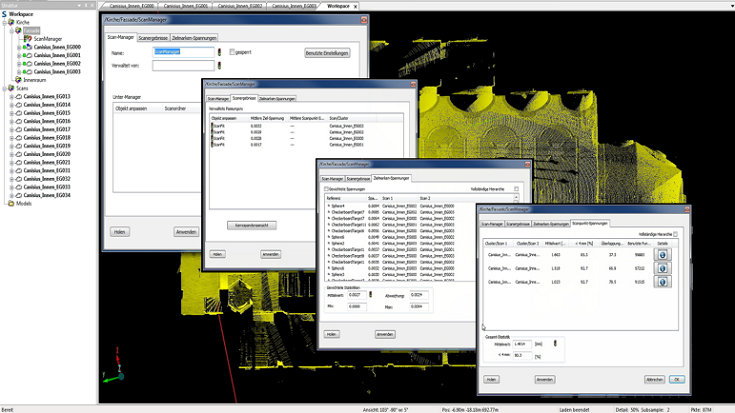Collapse the Fassade tree node
The image size is (735, 413).
point(12,30)
